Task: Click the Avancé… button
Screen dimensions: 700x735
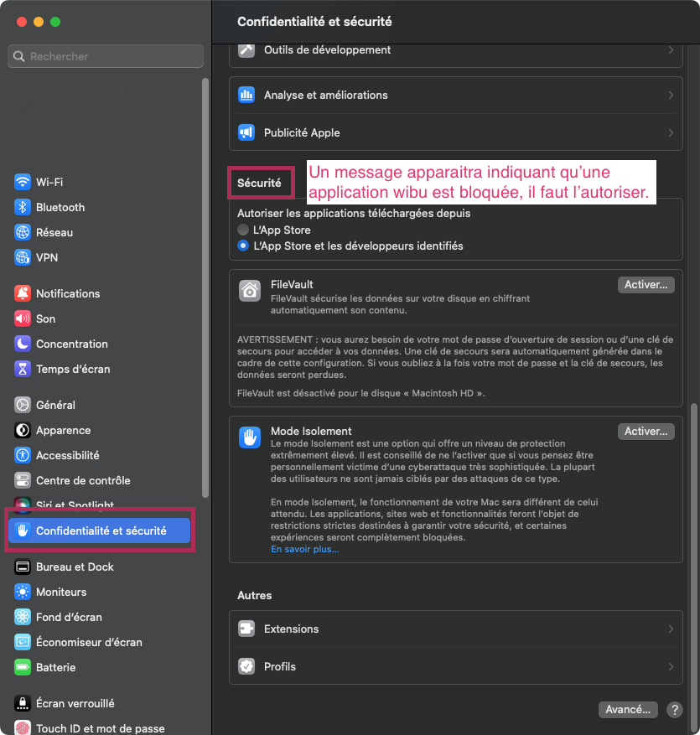Action: click(628, 710)
